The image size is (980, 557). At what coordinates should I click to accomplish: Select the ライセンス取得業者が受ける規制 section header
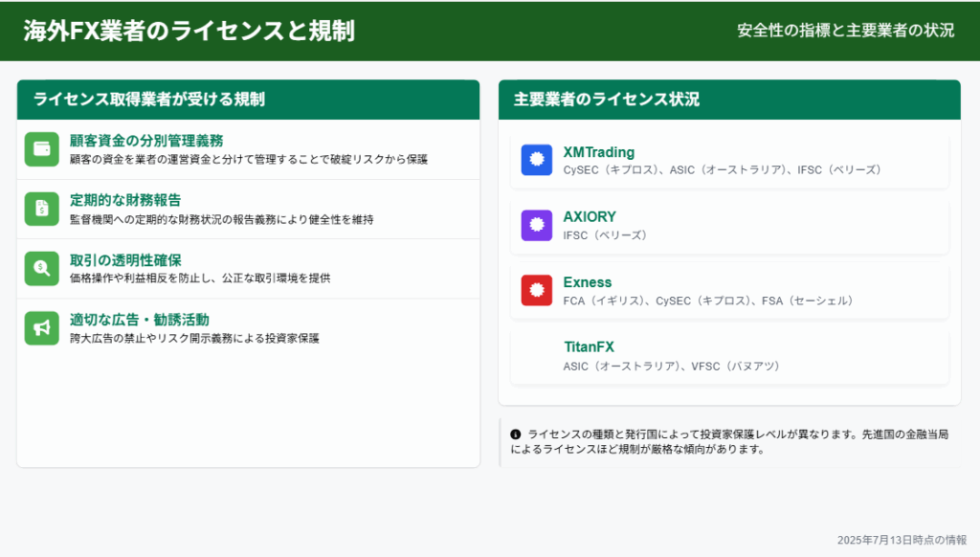(x=149, y=100)
